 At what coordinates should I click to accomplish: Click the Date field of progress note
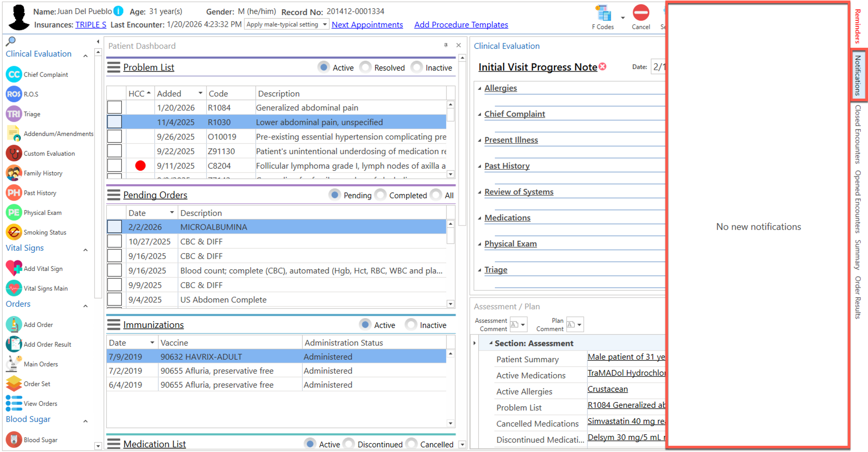[x=658, y=67]
